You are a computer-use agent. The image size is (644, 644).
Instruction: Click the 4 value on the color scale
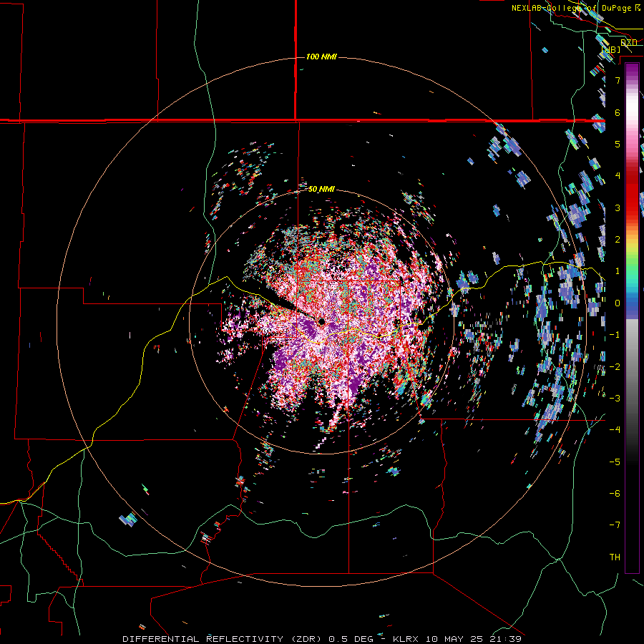click(618, 176)
